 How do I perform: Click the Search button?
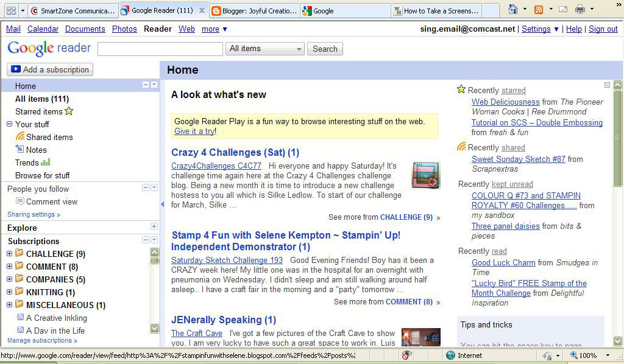point(325,49)
